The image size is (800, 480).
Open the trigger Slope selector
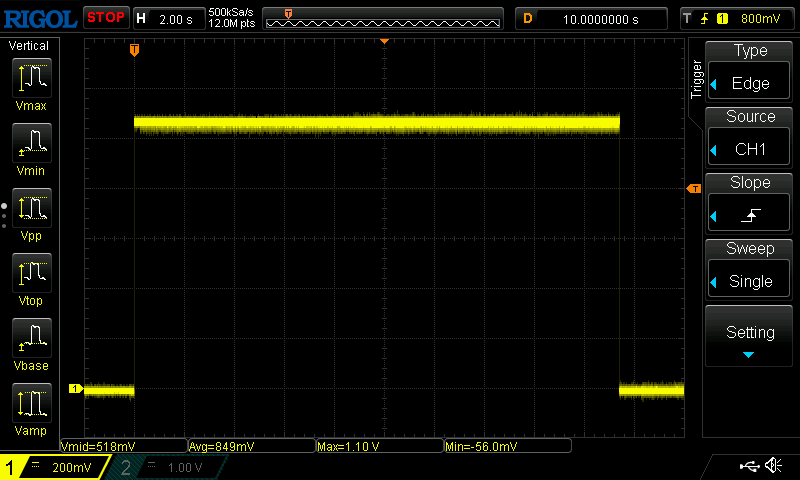pos(750,205)
